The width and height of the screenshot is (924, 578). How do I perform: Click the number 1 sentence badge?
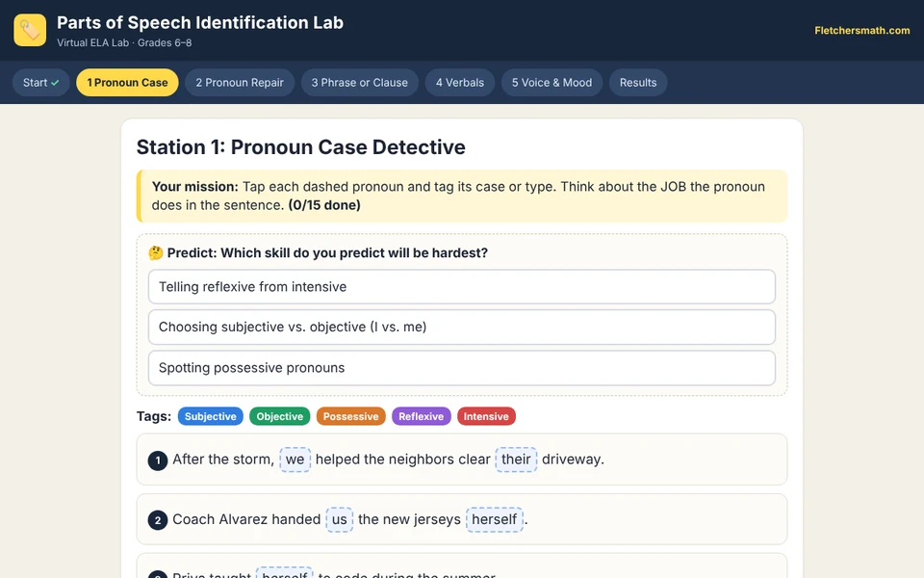(x=157, y=460)
